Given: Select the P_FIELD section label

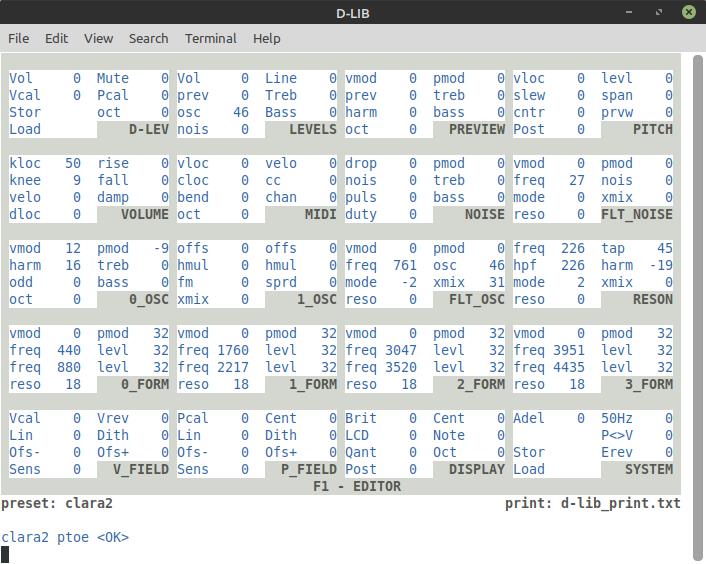Looking at the screenshot, I should pyautogui.click(x=309, y=470).
